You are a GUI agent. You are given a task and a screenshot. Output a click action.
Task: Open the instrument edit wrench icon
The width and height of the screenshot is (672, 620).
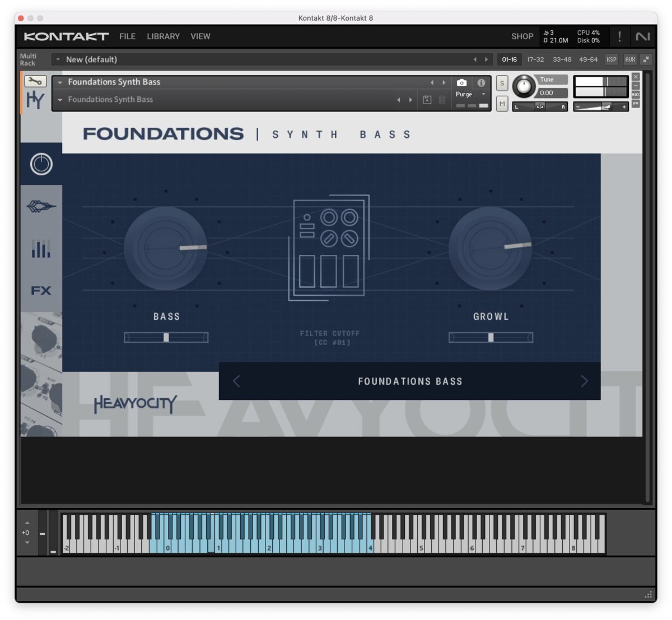tap(35, 81)
